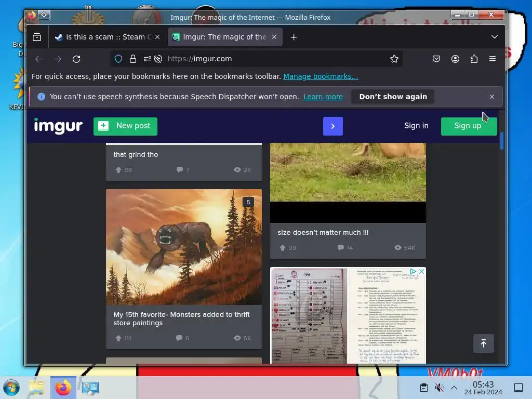Close the ad with the X
The width and height of the screenshot is (532, 399).
tap(421, 271)
